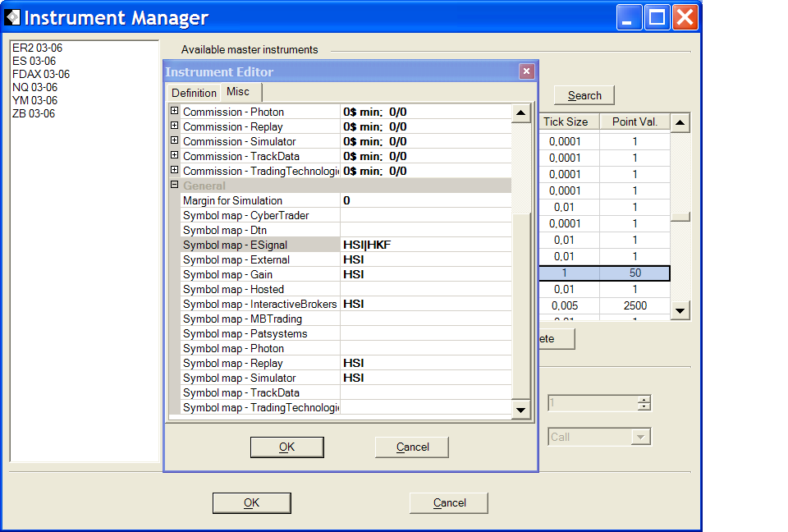Expand Commission - TrackData row
This screenshot has height=532, width=788.
174,155
